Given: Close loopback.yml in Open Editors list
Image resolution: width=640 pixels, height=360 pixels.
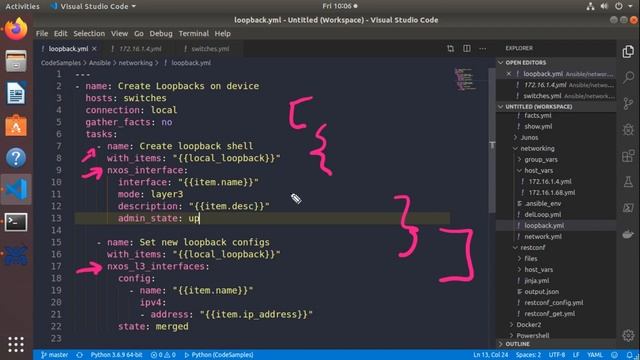Looking at the screenshot, I should click(x=509, y=74).
